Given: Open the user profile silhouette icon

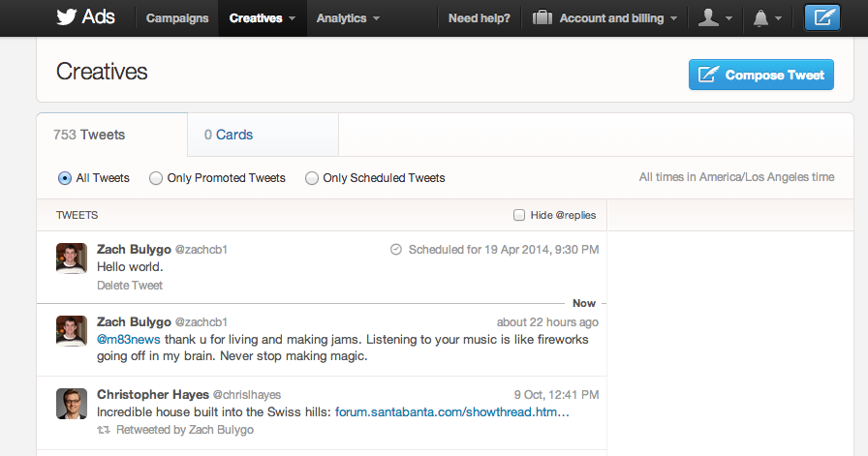Looking at the screenshot, I should click(x=708, y=17).
